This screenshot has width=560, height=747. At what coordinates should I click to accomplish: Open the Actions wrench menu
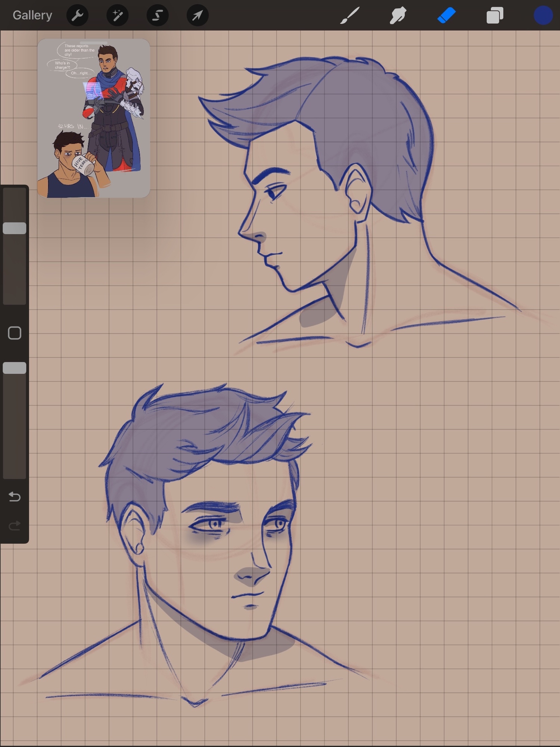[77, 15]
